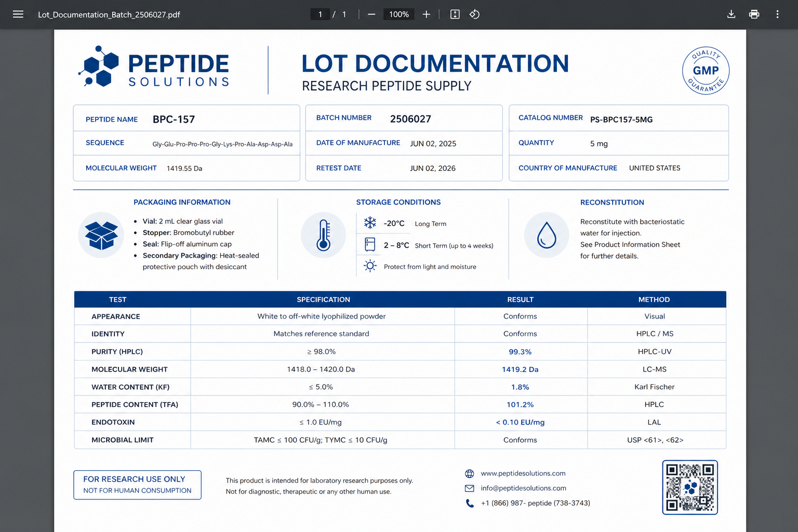This screenshot has height=532, width=798.
Task: Click the QR code in the footer
Action: [690, 487]
